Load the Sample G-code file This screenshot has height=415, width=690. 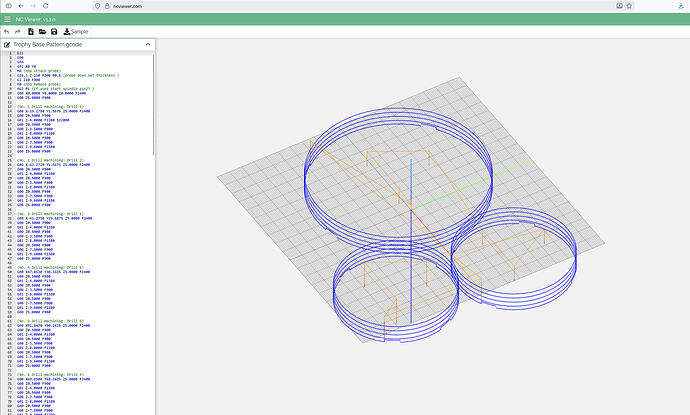point(75,31)
